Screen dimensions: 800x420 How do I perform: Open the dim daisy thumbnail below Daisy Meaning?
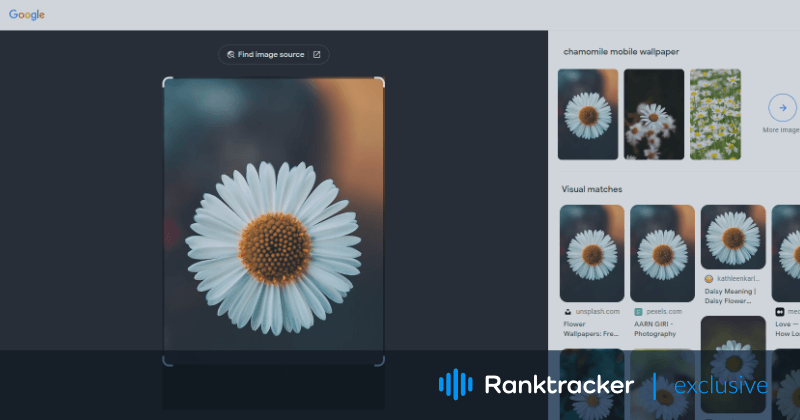(733, 364)
